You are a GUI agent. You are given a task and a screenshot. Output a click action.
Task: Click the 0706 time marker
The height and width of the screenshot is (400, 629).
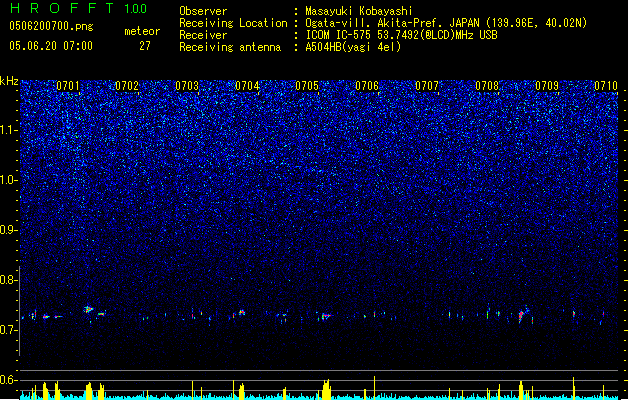(x=367, y=86)
